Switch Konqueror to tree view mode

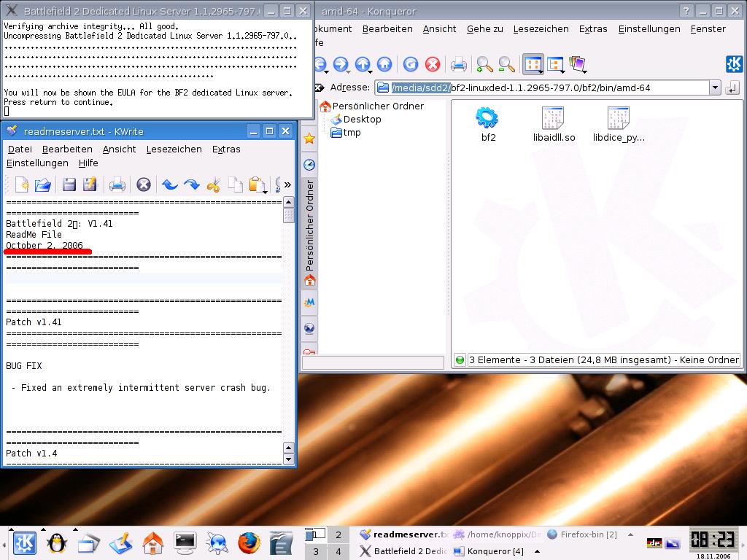pyautogui.click(x=555, y=64)
